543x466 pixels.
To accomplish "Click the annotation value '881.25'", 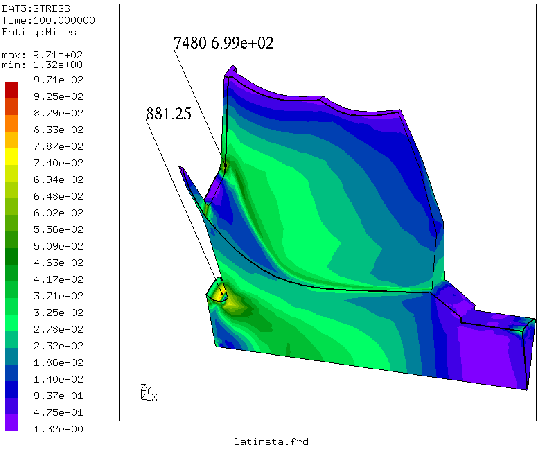I will click(x=169, y=113).
